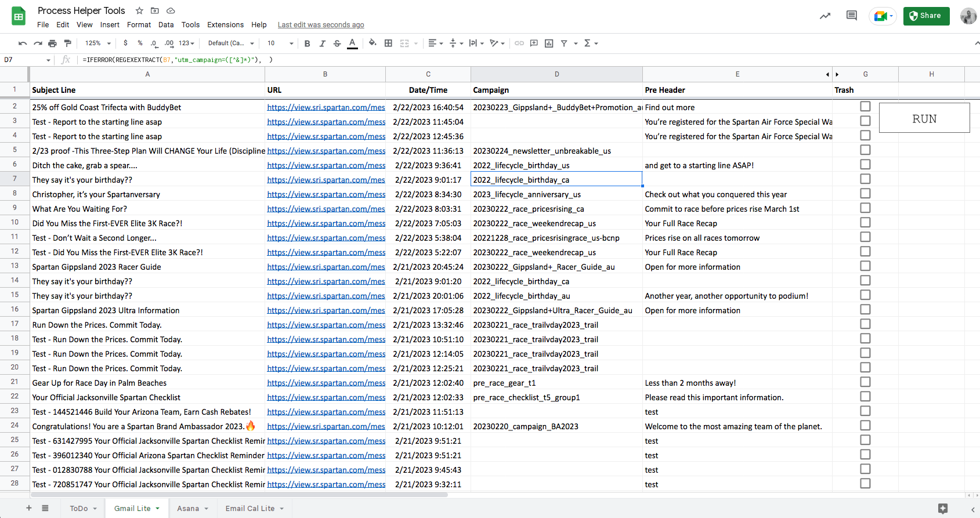Check the Trash checkbox in row 2
The image size is (980, 518).
coord(865,107)
